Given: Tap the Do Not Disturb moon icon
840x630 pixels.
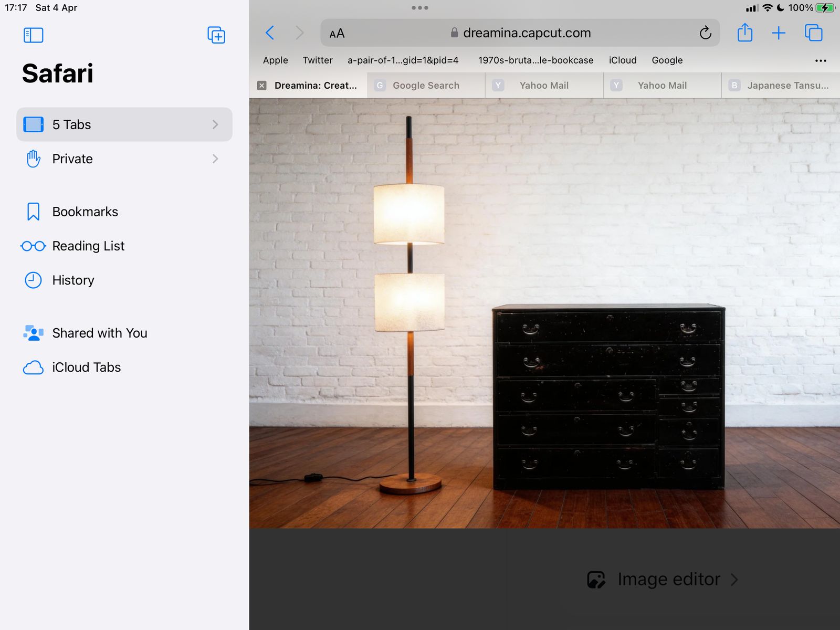Looking at the screenshot, I should pos(781,8).
